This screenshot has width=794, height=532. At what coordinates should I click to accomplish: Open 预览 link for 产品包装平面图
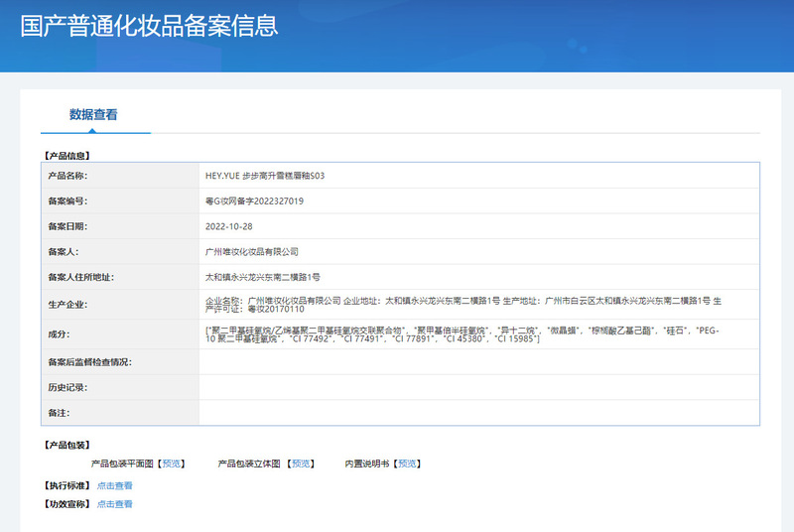pos(173,464)
